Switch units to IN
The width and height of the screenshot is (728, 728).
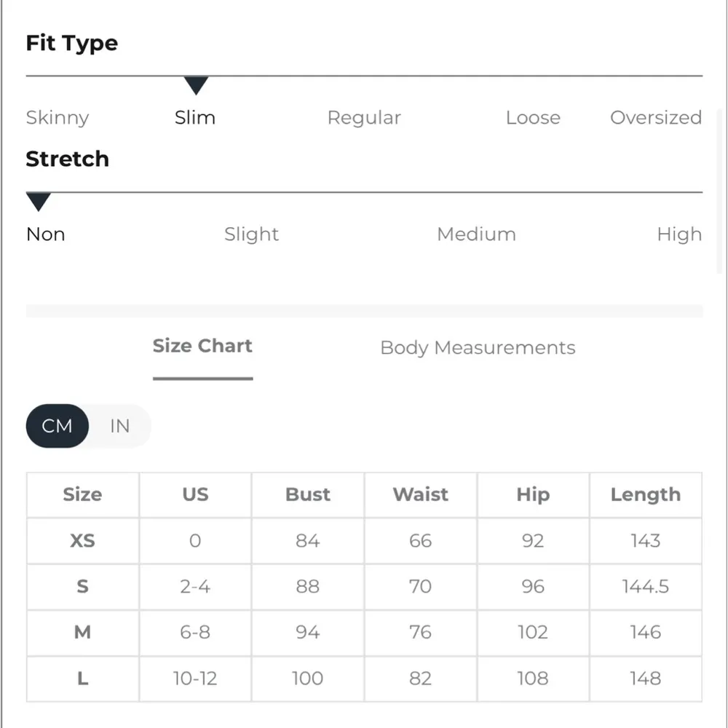[119, 426]
